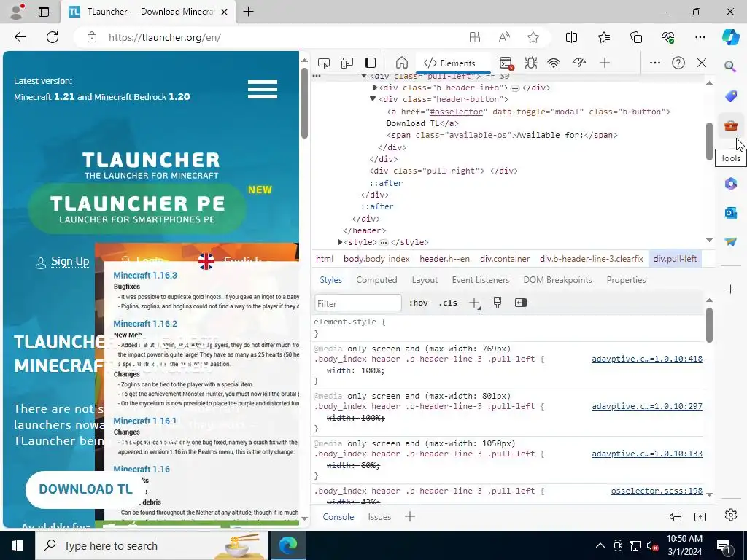Toggle .cls element classes panel

[x=448, y=303]
